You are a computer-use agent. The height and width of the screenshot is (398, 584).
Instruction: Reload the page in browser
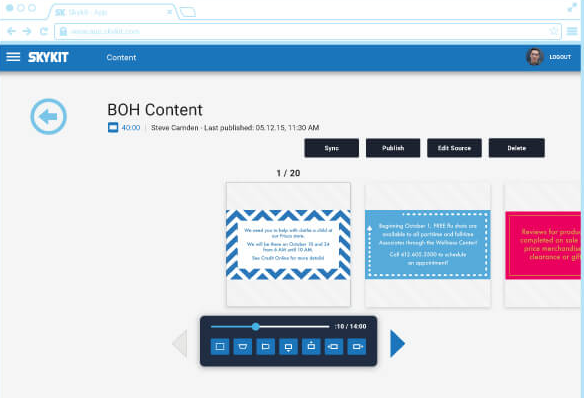pos(44,31)
